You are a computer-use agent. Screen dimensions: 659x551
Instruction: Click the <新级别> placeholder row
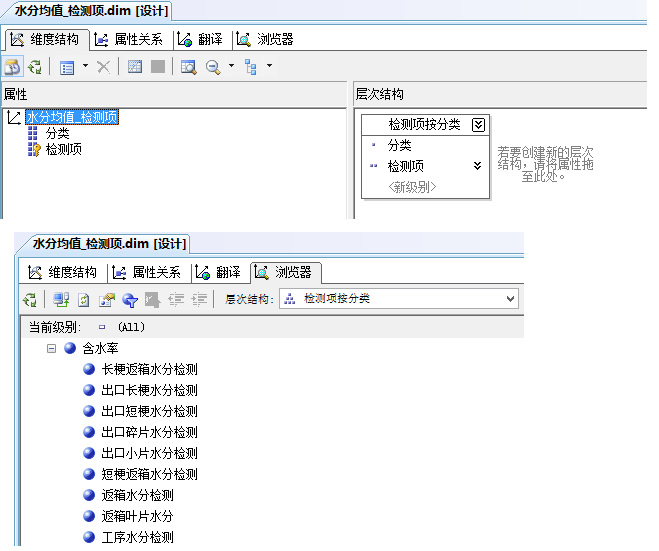tap(412, 187)
